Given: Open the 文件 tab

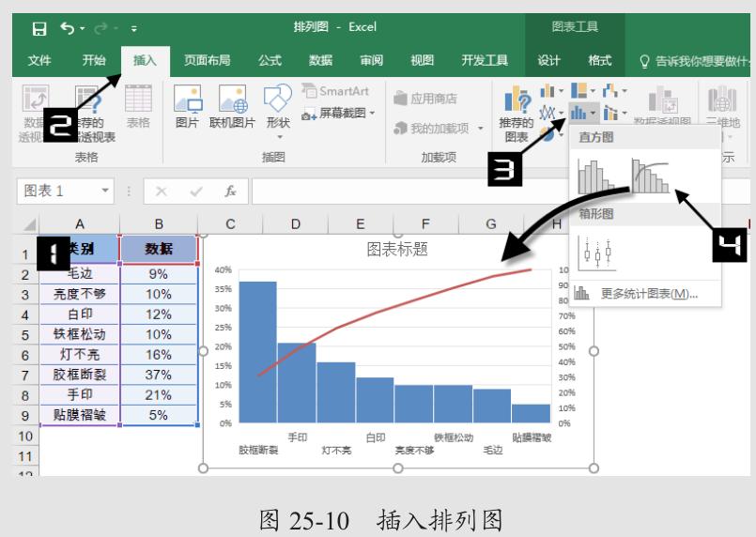Looking at the screenshot, I should (x=39, y=60).
